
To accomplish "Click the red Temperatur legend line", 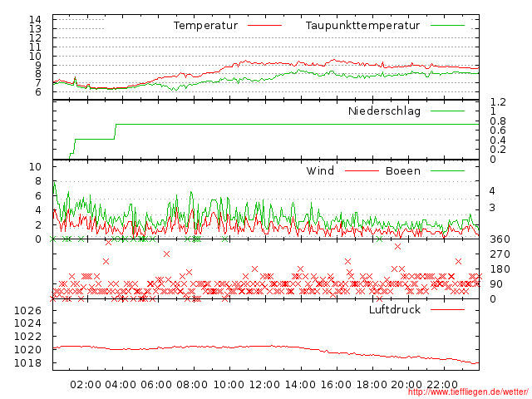I will coord(264,25).
